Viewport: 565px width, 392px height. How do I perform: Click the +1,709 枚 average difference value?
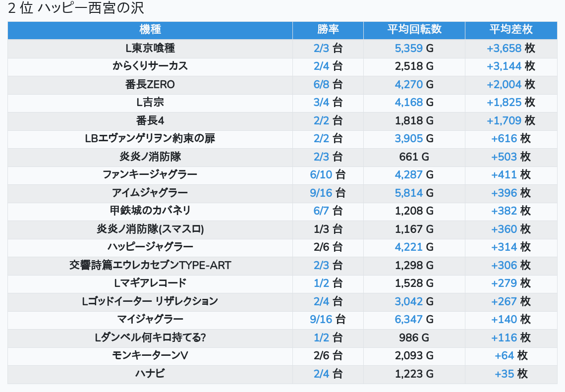coord(510,121)
